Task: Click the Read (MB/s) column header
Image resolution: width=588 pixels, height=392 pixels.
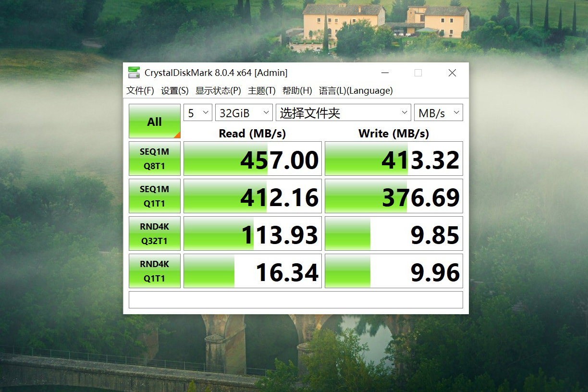Action: coord(252,133)
